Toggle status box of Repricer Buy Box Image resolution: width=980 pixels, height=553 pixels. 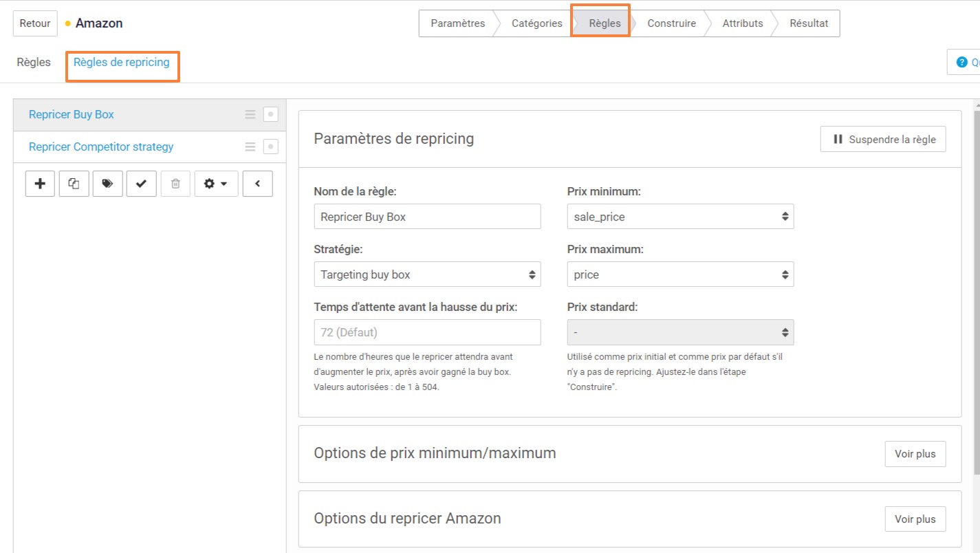(x=271, y=115)
